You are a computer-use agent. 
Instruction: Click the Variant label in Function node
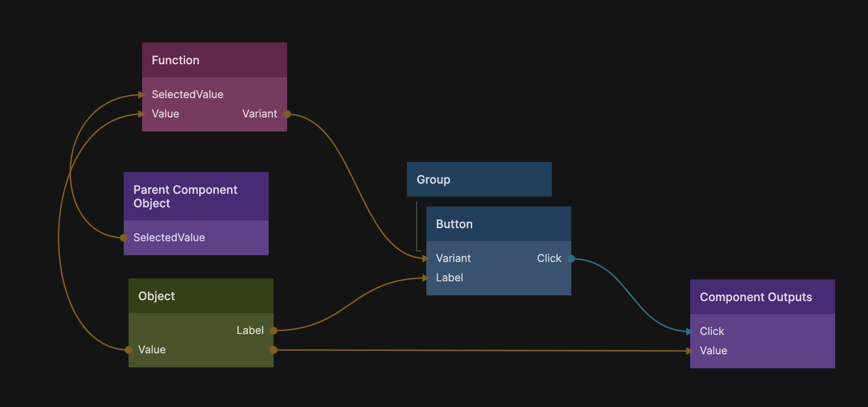[260, 114]
